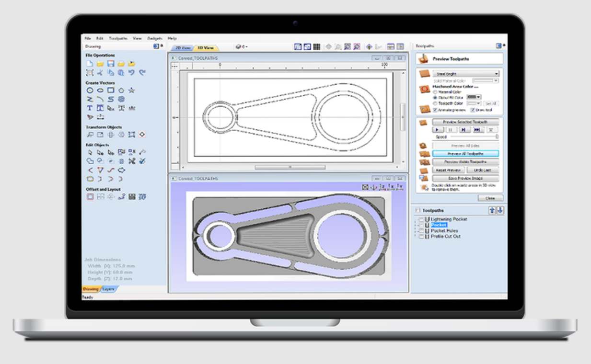Choose the Draw Star tool
This screenshot has height=364, width=591.
132,90
